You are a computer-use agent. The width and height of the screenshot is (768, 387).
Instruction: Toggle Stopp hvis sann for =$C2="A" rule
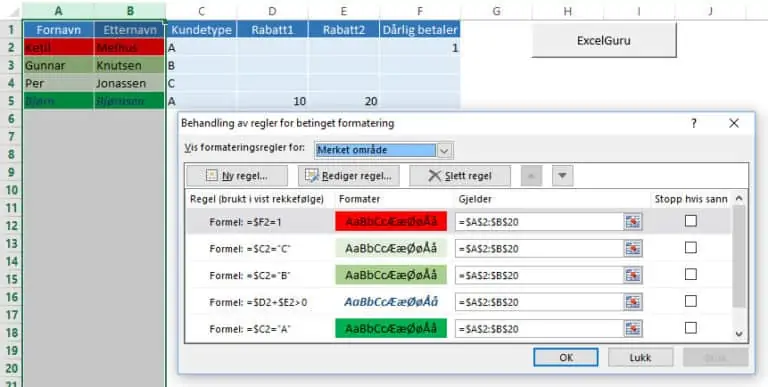tap(691, 328)
